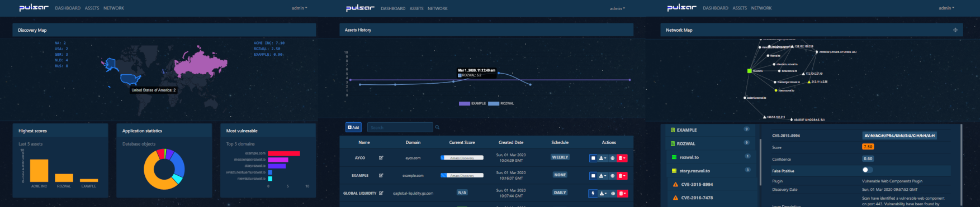Stop the running scan for EXAMPLE
Image resolution: width=980 pixels, height=207 pixels.
593,176
